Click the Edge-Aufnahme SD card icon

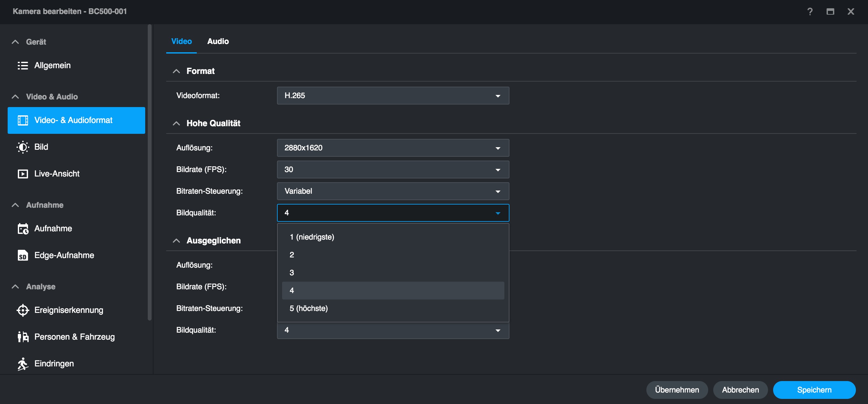tap(23, 256)
